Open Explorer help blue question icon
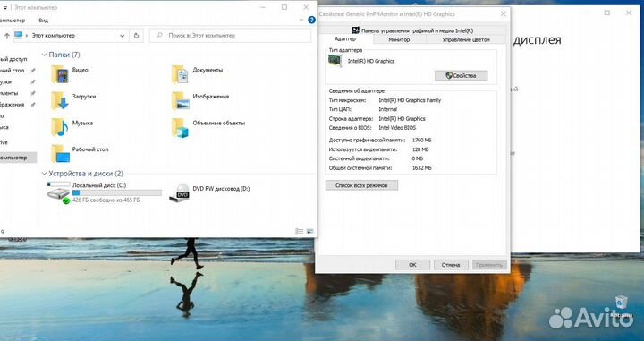The width and height of the screenshot is (644, 341). [312, 20]
